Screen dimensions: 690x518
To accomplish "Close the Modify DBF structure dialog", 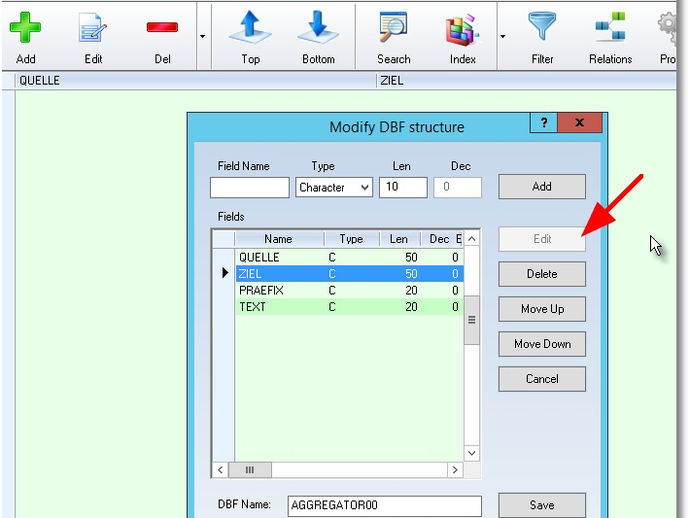I will pos(580,122).
